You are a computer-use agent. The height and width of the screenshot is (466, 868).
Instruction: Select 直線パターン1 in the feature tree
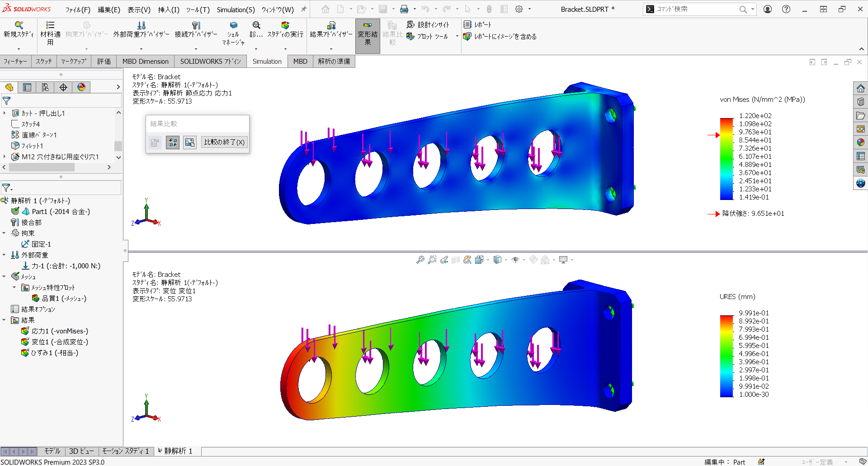[34, 135]
